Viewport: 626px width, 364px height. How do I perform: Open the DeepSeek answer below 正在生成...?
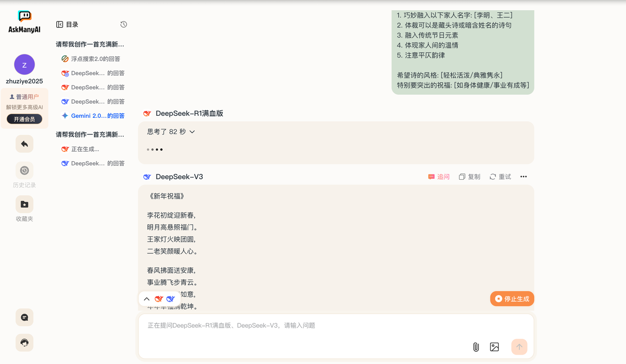click(x=98, y=163)
